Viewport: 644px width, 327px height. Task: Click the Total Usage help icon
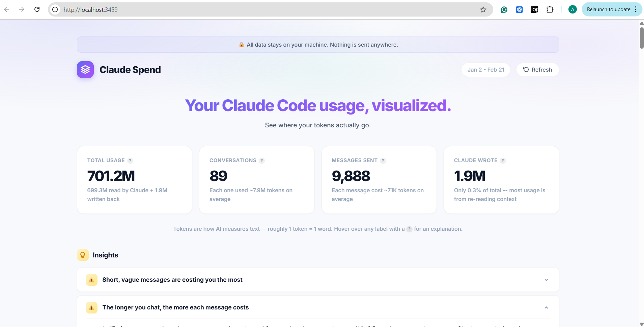click(x=130, y=161)
